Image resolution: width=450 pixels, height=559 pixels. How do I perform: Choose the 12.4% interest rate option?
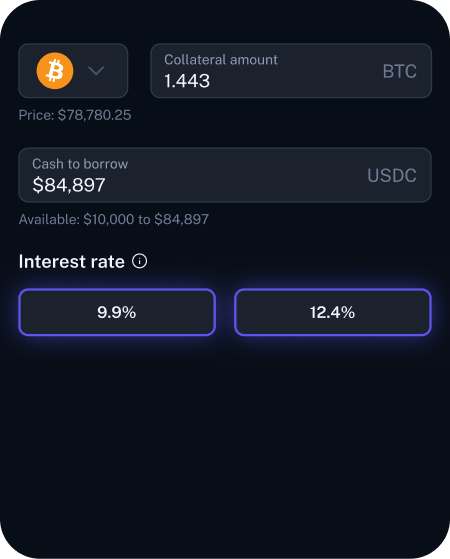pos(333,312)
